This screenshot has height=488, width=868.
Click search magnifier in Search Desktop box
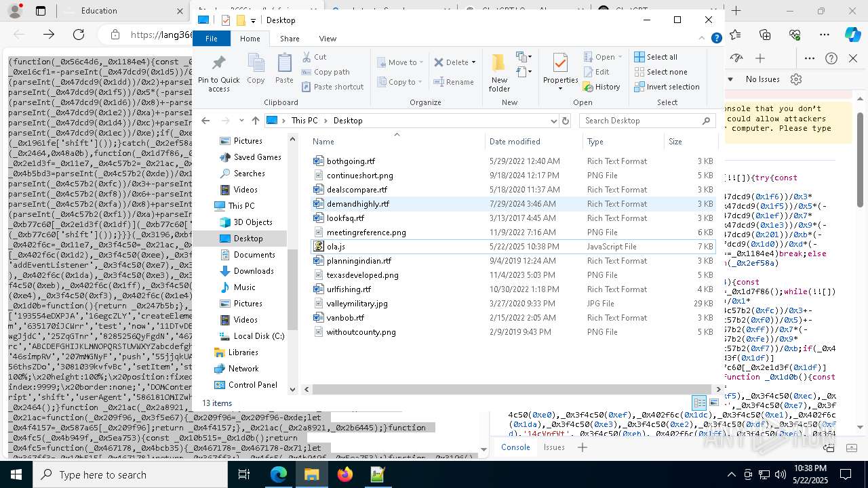click(x=706, y=121)
